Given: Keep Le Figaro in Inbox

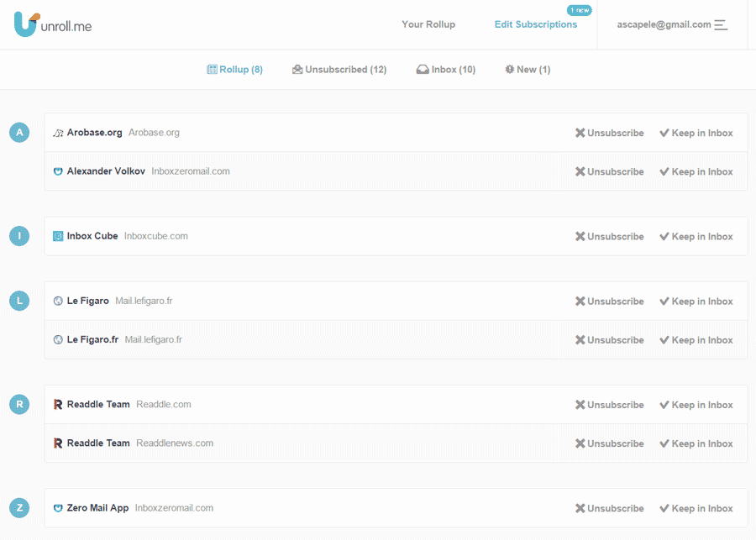Looking at the screenshot, I should tap(696, 301).
